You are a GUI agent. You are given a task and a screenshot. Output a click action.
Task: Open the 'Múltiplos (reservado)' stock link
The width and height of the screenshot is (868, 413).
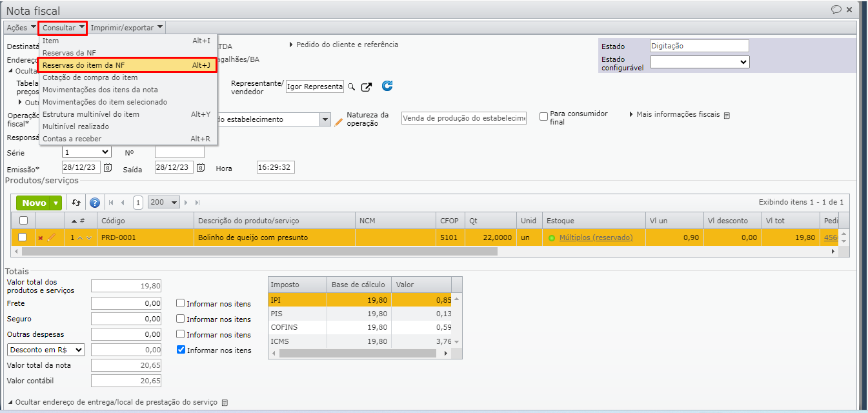click(596, 238)
